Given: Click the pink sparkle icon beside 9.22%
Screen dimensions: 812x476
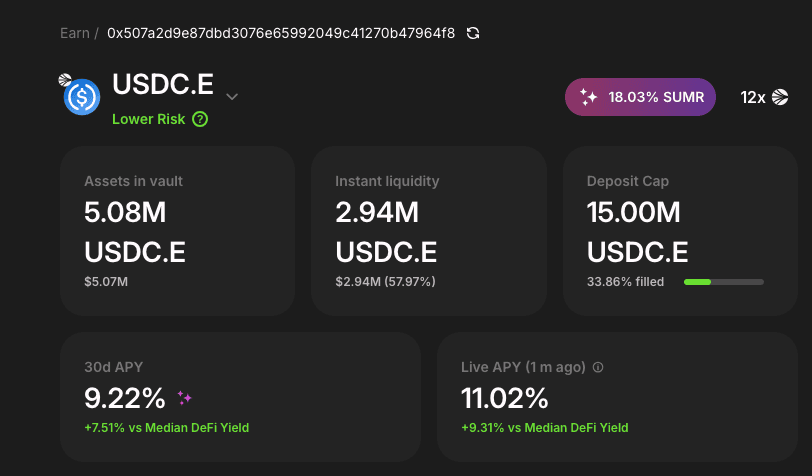Looking at the screenshot, I should (184, 398).
